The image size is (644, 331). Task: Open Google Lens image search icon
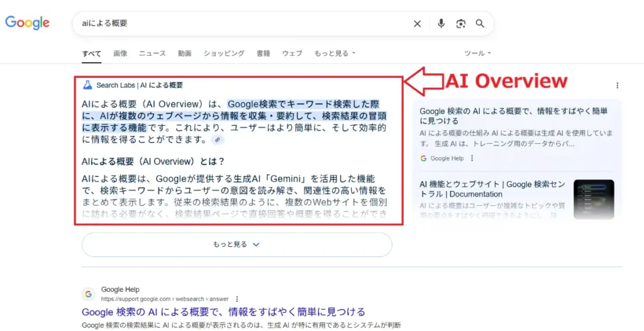click(x=461, y=24)
